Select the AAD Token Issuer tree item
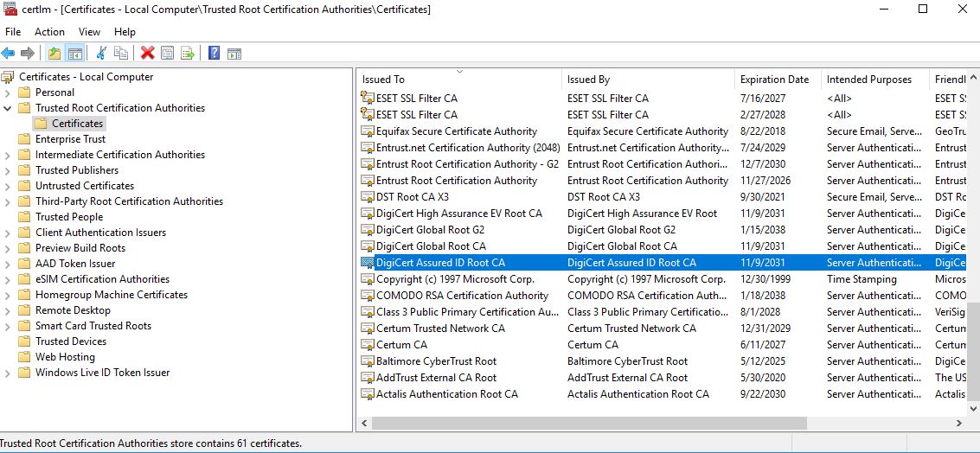This screenshot has width=980, height=453. 75,264
